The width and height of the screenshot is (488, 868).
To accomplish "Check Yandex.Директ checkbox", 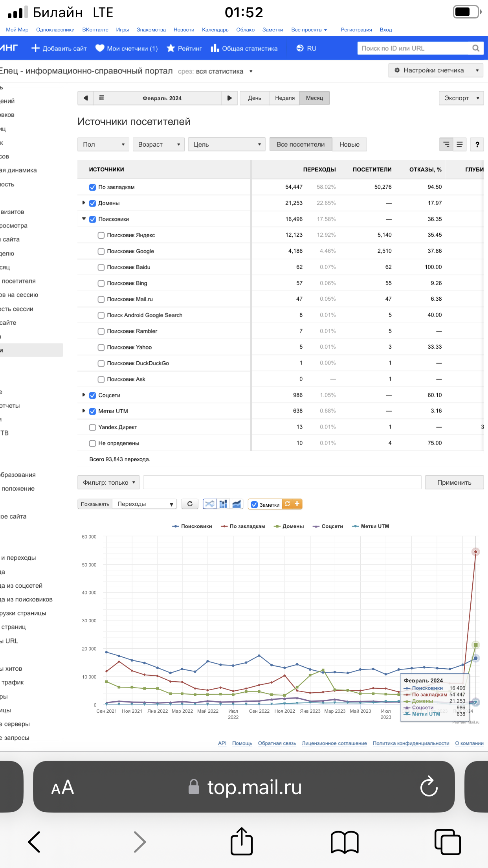I will (93, 427).
